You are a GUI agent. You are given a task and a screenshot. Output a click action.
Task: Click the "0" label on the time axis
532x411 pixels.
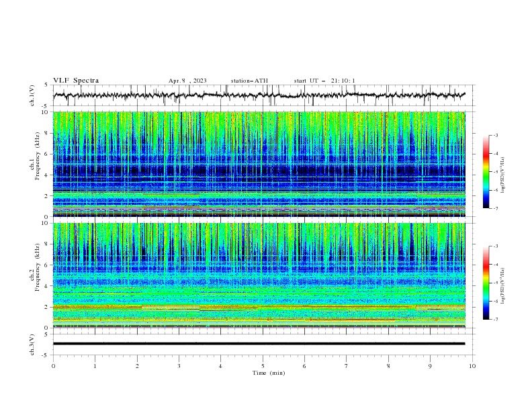(x=53, y=366)
